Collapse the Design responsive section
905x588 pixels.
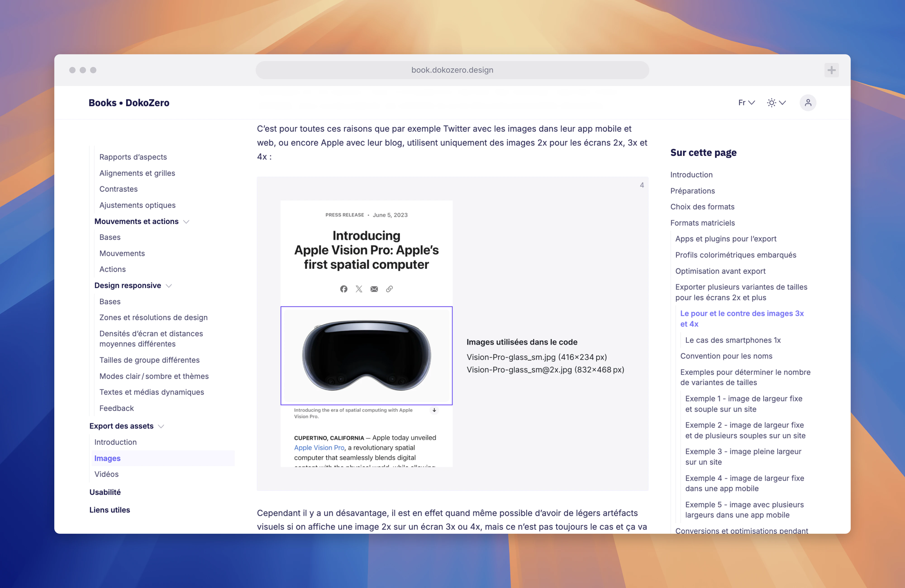pyautogui.click(x=169, y=286)
